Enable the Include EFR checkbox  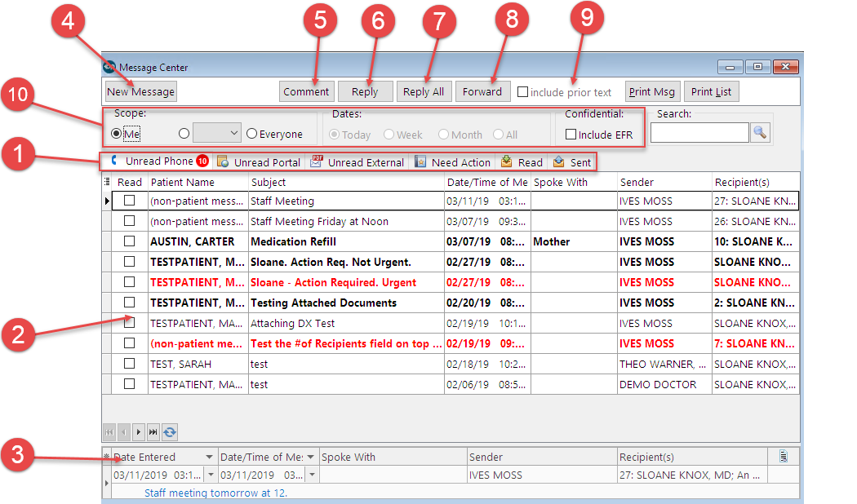click(x=571, y=134)
